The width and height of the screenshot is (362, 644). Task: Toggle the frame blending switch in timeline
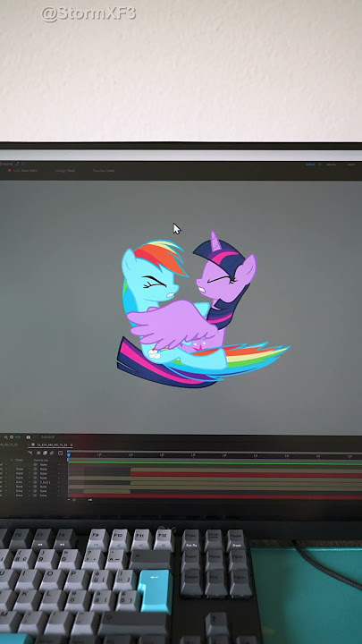[46, 453]
